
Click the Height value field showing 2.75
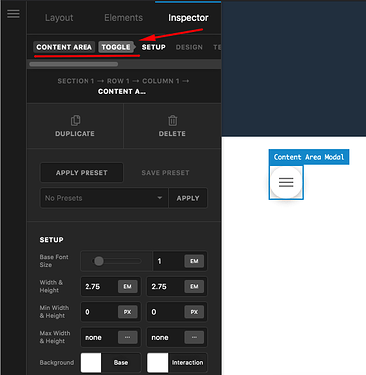(166, 286)
